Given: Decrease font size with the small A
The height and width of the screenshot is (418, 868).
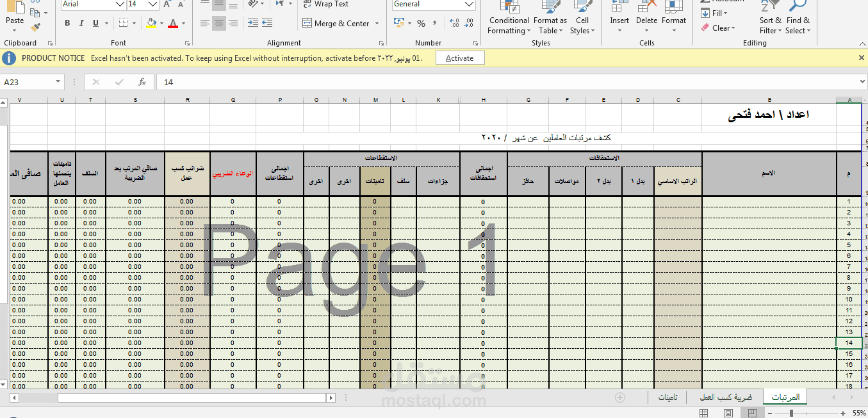Looking at the screenshot, I should tap(182, 4).
